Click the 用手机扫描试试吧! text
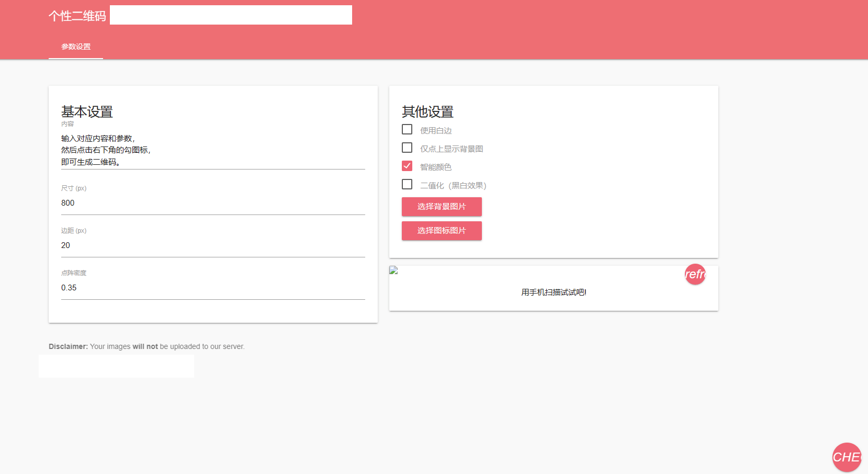The width and height of the screenshot is (868, 474). pos(554,292)
